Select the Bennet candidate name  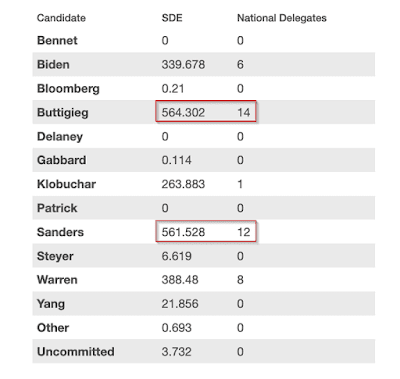pyautogui.click(x=57, y=40)
